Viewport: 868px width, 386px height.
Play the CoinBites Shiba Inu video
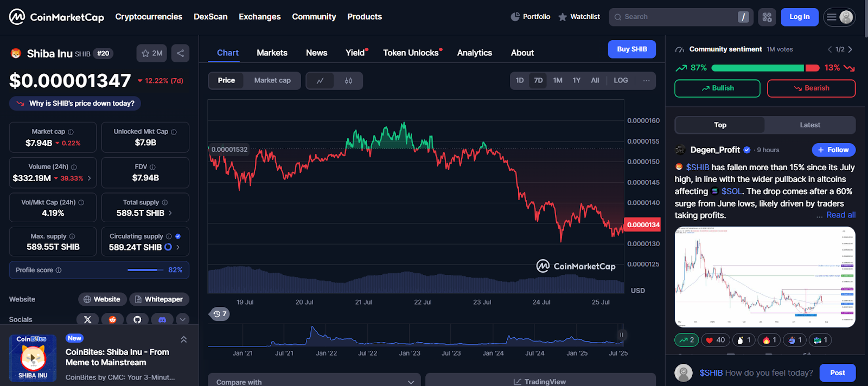tap(33, 358)
